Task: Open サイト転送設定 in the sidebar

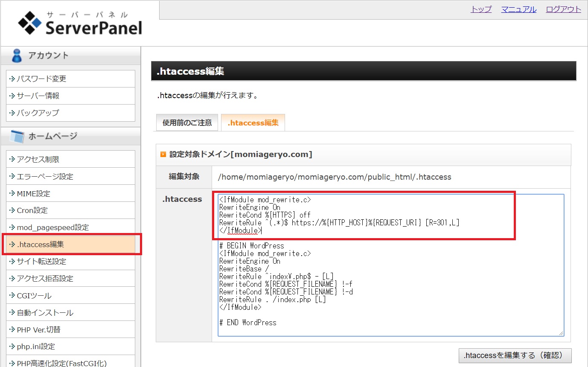Action: point(71,262)
